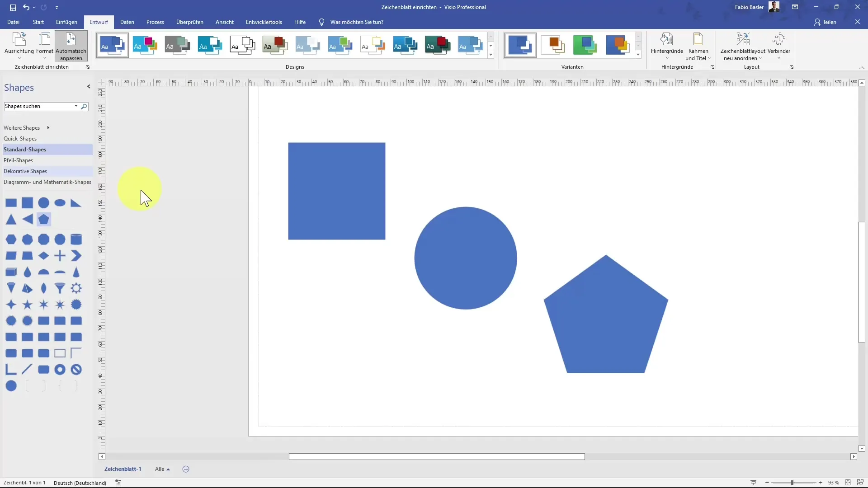Screen dimensions: 868x488
Task: Open the Format page size dropdown
Action: (45, 46)
